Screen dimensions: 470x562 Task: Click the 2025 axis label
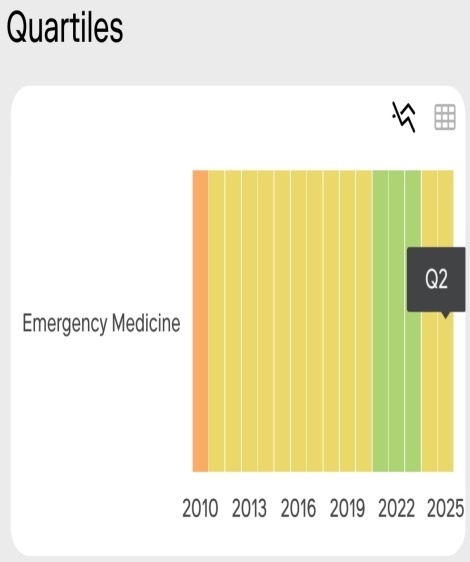[x=446, y=508]
